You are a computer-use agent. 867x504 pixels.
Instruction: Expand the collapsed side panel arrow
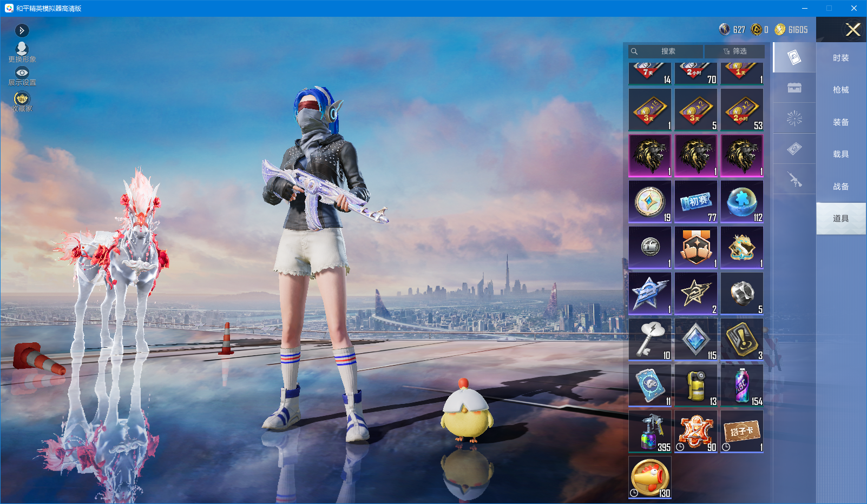pos(22,30)
